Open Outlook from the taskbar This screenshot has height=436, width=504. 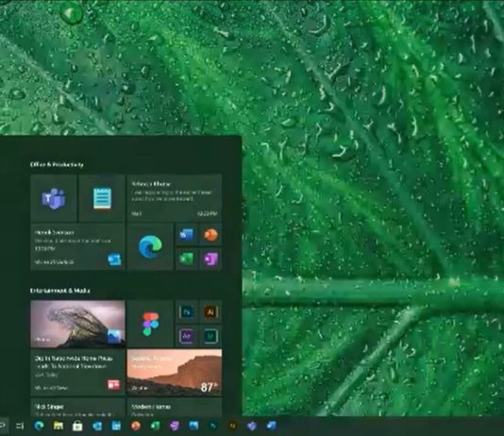pyautogui.click(x=97, y=426)
